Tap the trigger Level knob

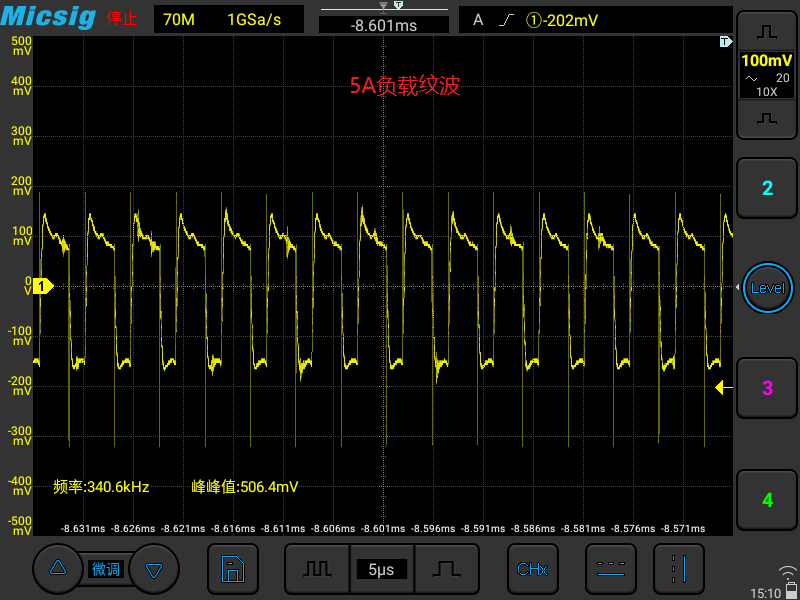768,288
